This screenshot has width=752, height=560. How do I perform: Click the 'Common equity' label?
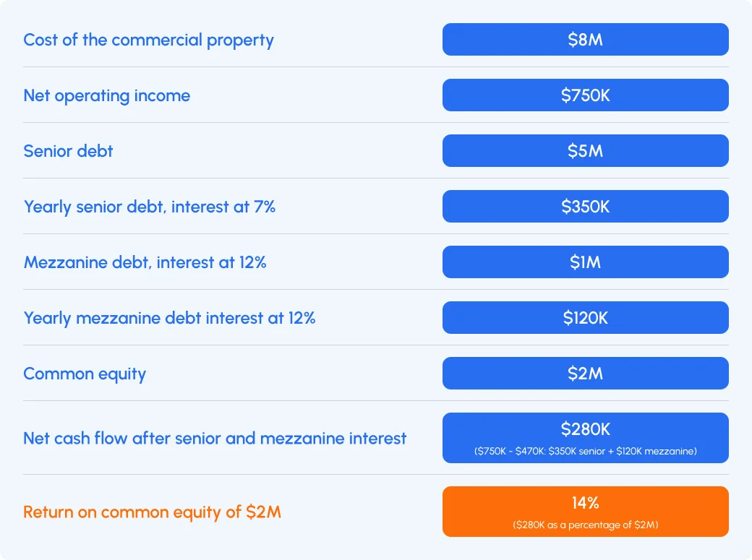click(85, 374)
